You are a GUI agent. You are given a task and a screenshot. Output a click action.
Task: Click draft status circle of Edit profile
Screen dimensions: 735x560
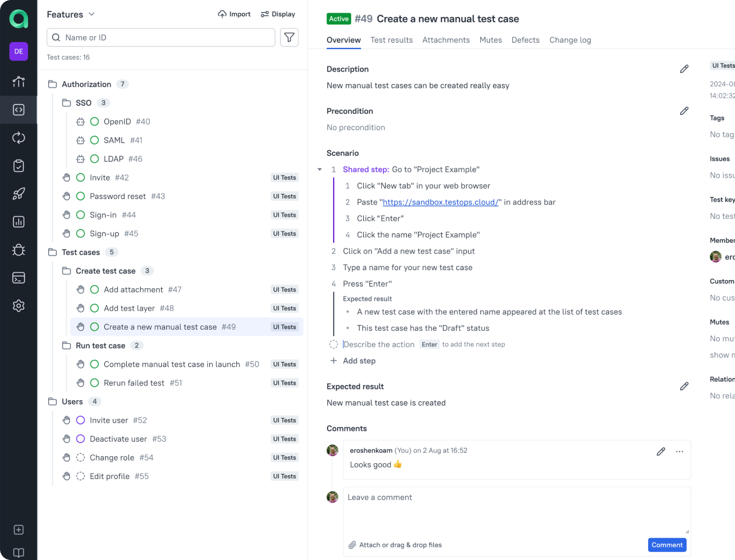(80, 476)
